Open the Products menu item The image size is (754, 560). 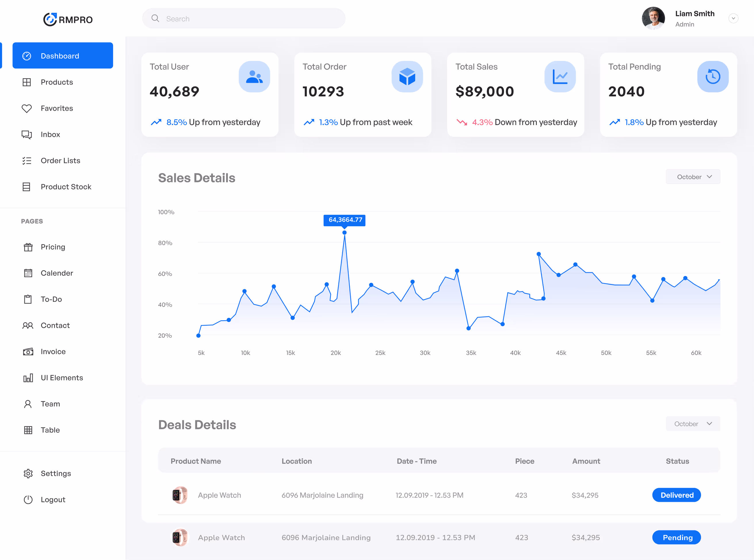point(57,83)
